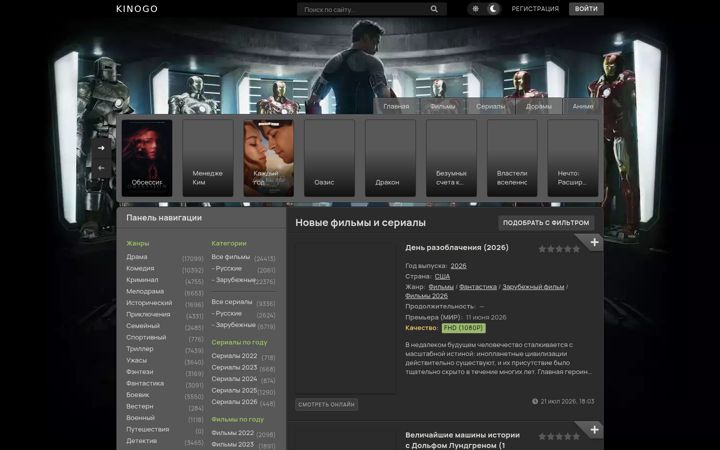Screen dimensions: 720x450
Task: Switch to light theme sun icon
Action: [x=475, y=9]
